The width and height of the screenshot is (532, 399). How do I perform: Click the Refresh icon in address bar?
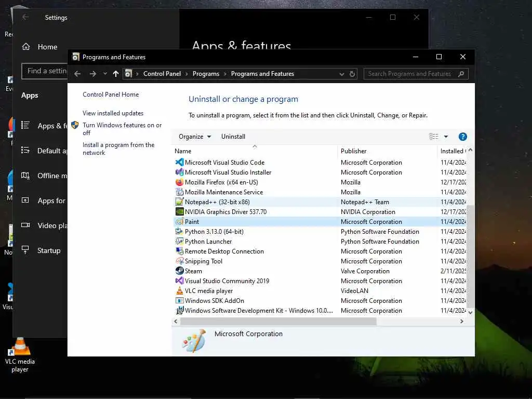352,74
